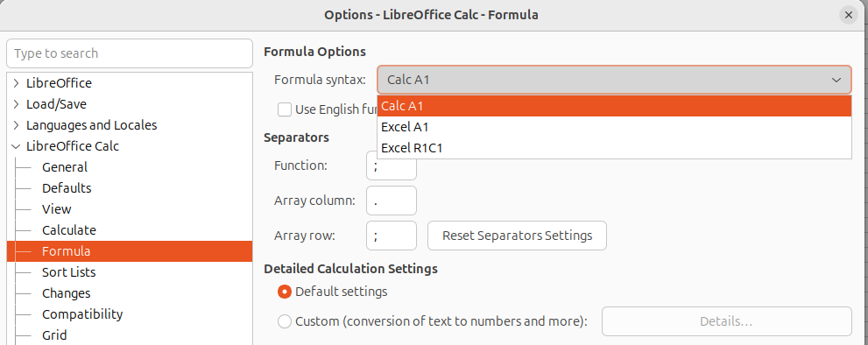Click the Function separator field
The image size is (868, 345).
click(x=392, y=165)
